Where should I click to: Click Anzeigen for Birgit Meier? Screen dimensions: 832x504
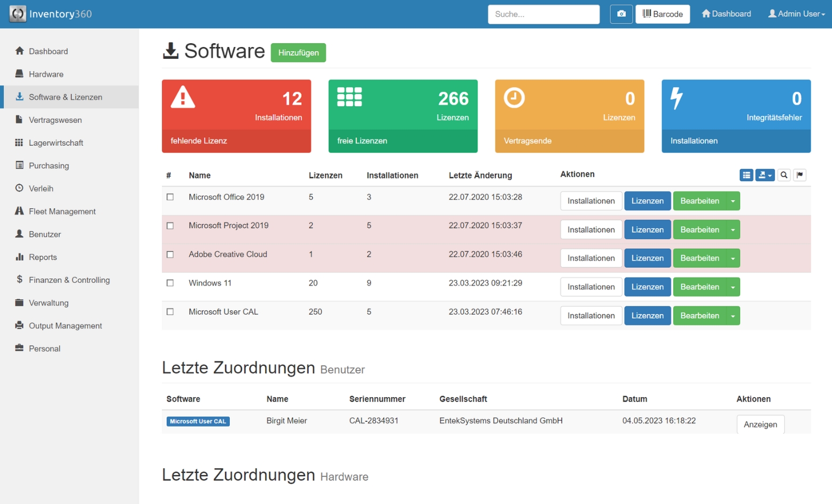coord(760,424)
